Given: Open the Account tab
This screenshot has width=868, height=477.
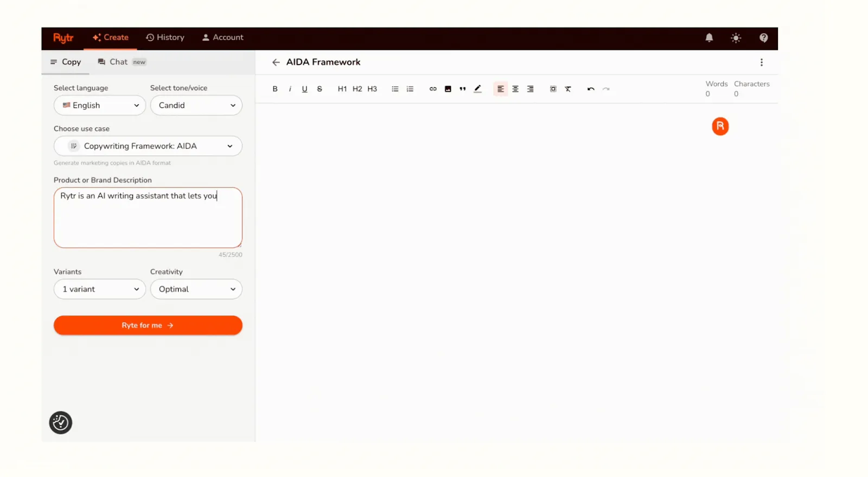Looking at the screenshot, I should click(x=223, y=37).
